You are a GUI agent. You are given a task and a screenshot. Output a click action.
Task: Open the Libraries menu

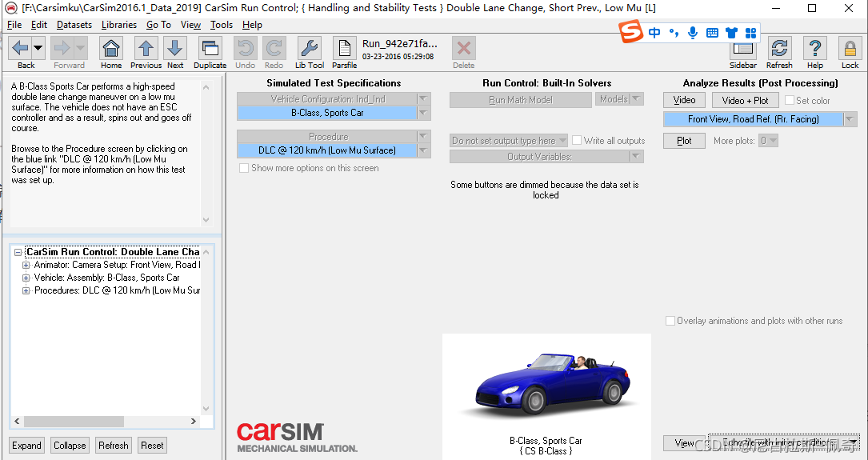coord(119,25)
